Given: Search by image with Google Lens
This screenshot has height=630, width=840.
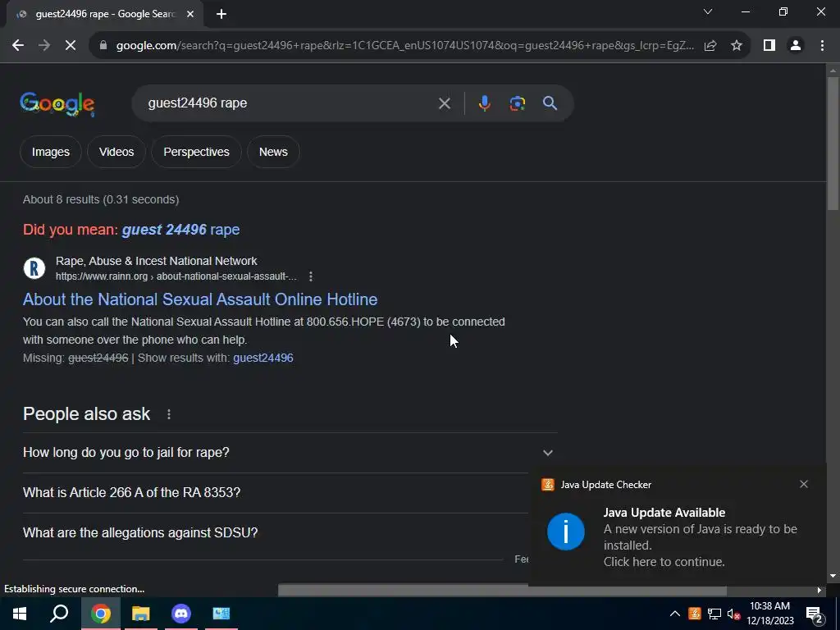Looking at the screenshot, I should coord(517,103).
